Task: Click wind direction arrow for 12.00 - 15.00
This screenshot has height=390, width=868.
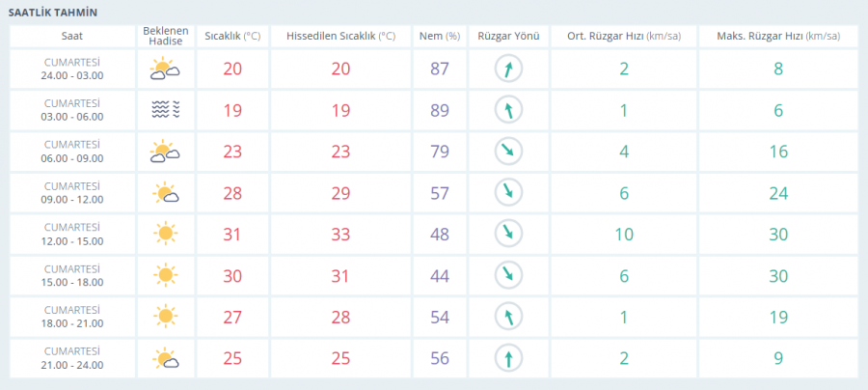Action: 508,235
